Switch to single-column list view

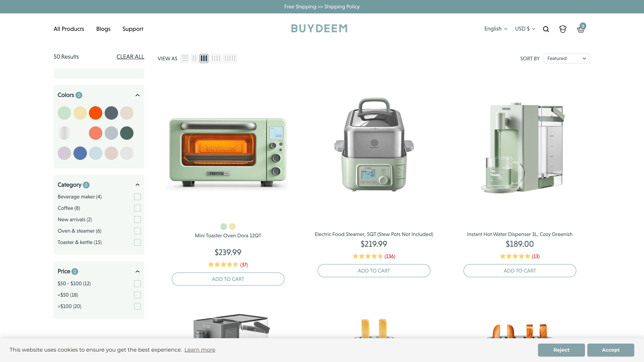pos(184,58)
